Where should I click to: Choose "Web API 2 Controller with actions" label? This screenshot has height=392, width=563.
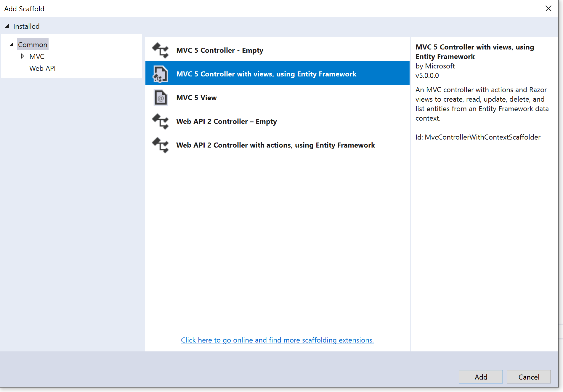(275, 145)
